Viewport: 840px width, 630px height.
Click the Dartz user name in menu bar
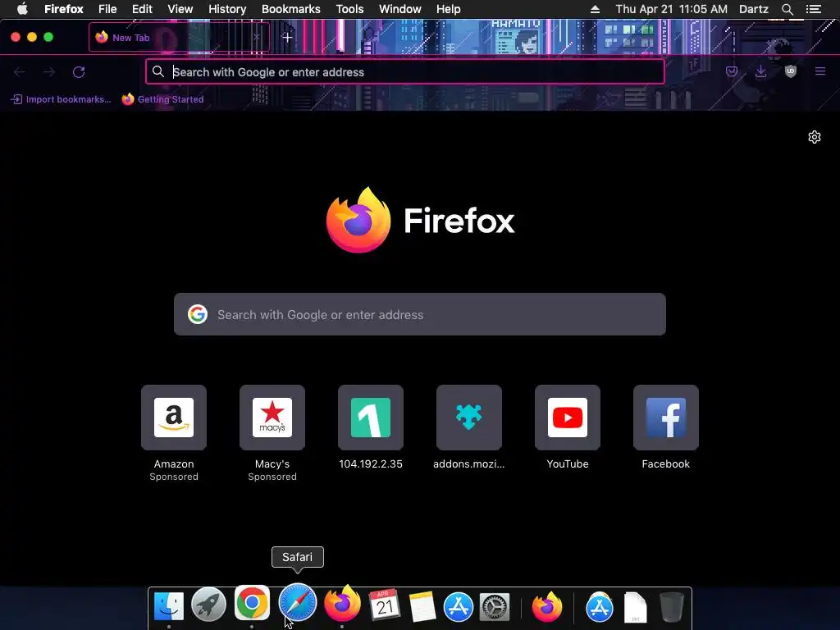pyautogui.click(x=754, y=9)
